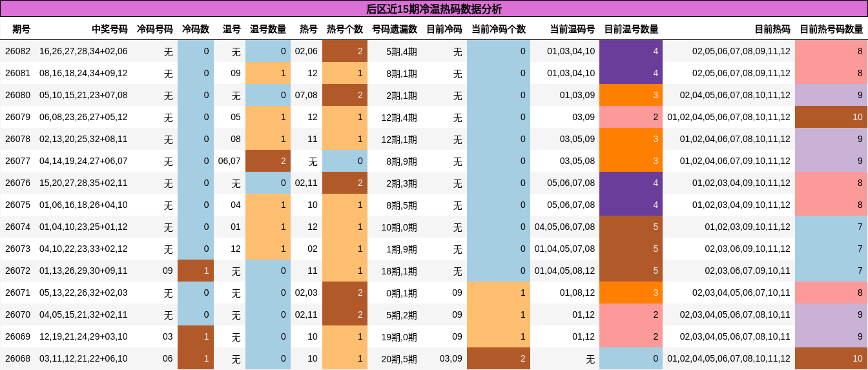Click the omission cell 20期,5期

point(399,359)
